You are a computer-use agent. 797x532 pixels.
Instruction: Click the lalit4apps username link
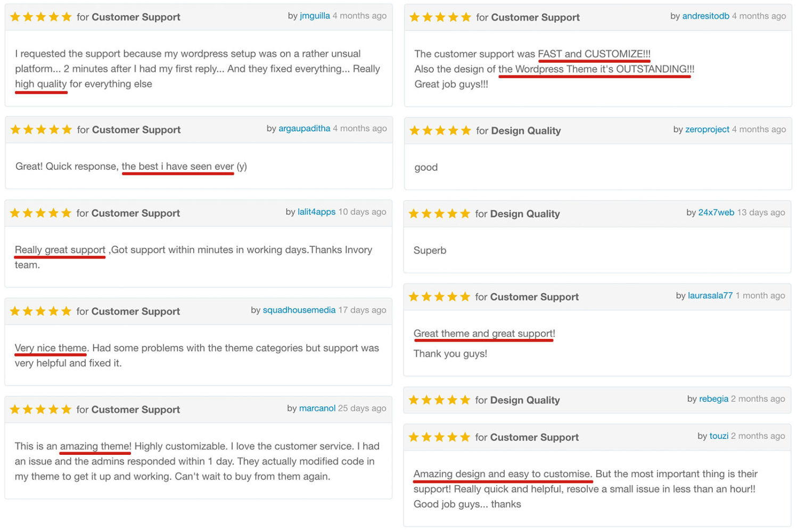click(x=316, y=212)
